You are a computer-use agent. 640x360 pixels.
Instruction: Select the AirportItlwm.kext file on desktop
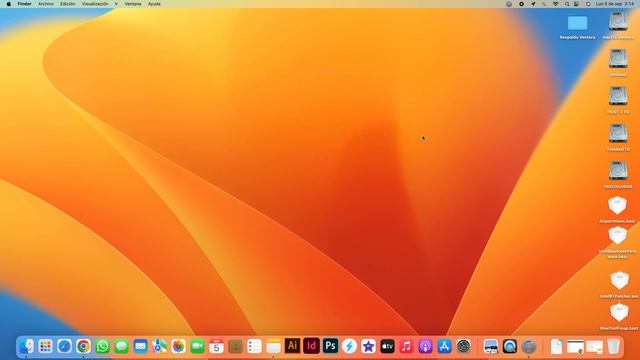tap(617, 210)
